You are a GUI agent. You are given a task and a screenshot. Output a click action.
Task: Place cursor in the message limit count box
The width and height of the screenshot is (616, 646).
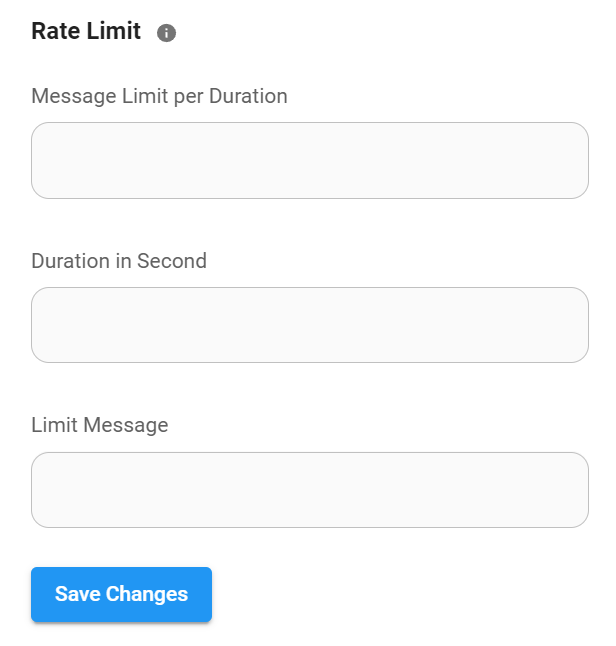[x=309, y=161]
